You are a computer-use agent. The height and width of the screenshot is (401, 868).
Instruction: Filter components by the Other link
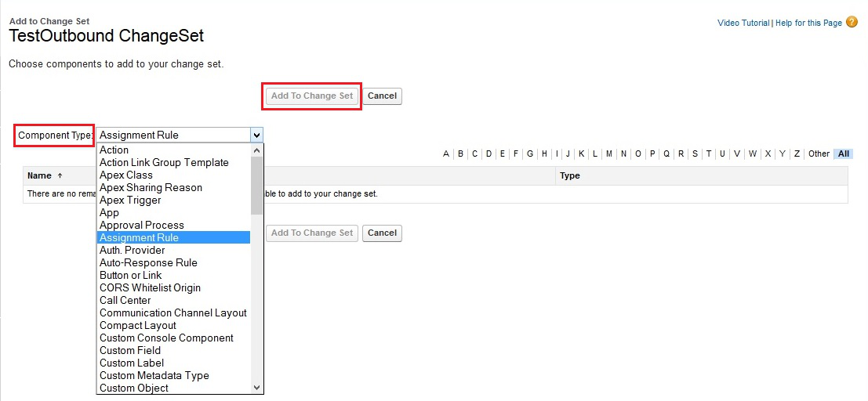click(x=819, y=154)
